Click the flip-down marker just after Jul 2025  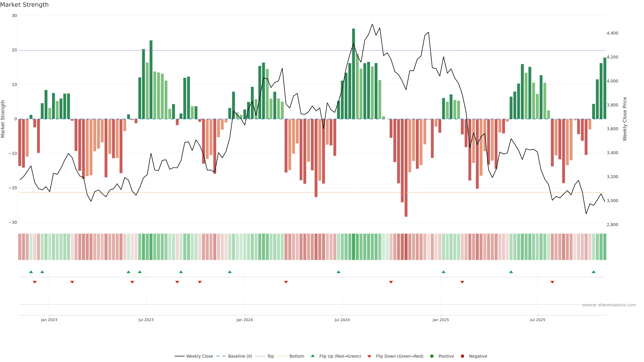pyautogui.click(x=552, y=282)
